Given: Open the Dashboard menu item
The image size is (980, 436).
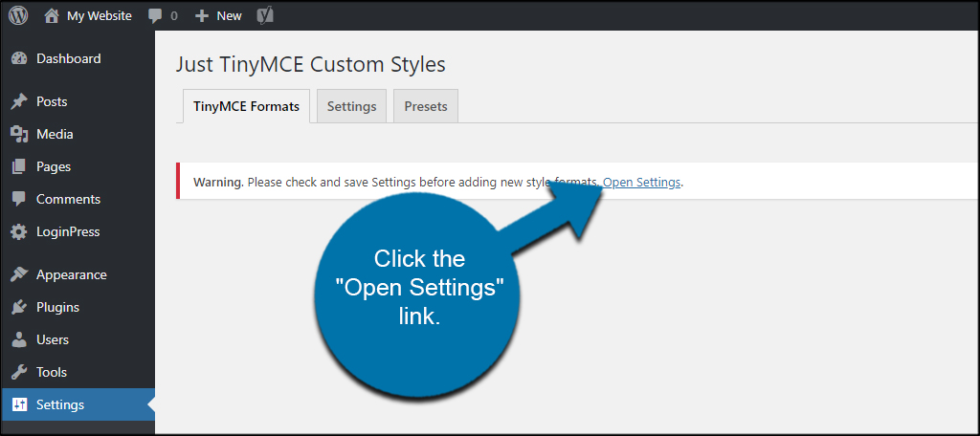Looking at the screenshot, I should tap(78, 58).
